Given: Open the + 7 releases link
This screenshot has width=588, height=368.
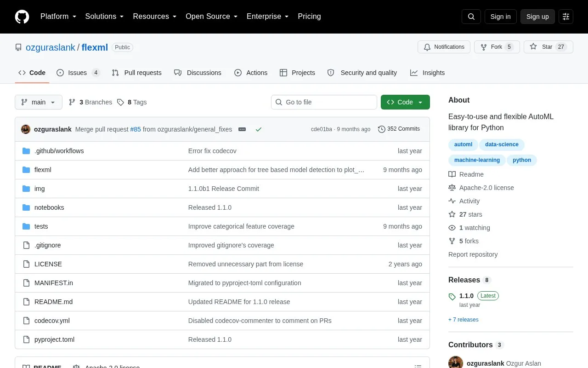Looking at the screenshot, I should (464, 320).
